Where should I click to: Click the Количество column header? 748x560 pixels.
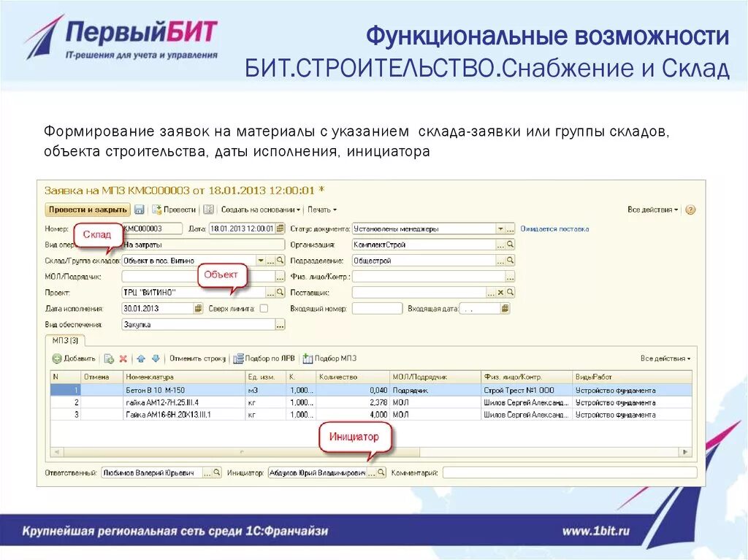tap(353, 377)
